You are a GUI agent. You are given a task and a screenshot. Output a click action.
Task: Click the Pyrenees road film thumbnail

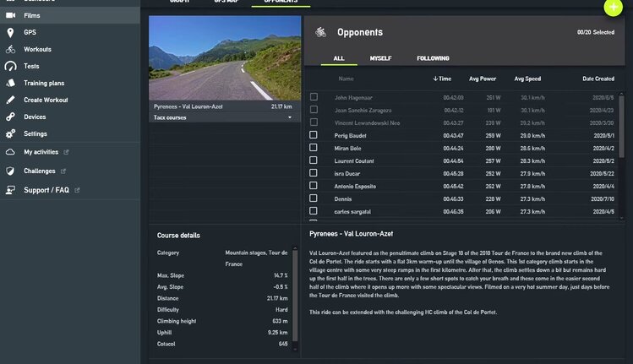(x=225, y=58)
